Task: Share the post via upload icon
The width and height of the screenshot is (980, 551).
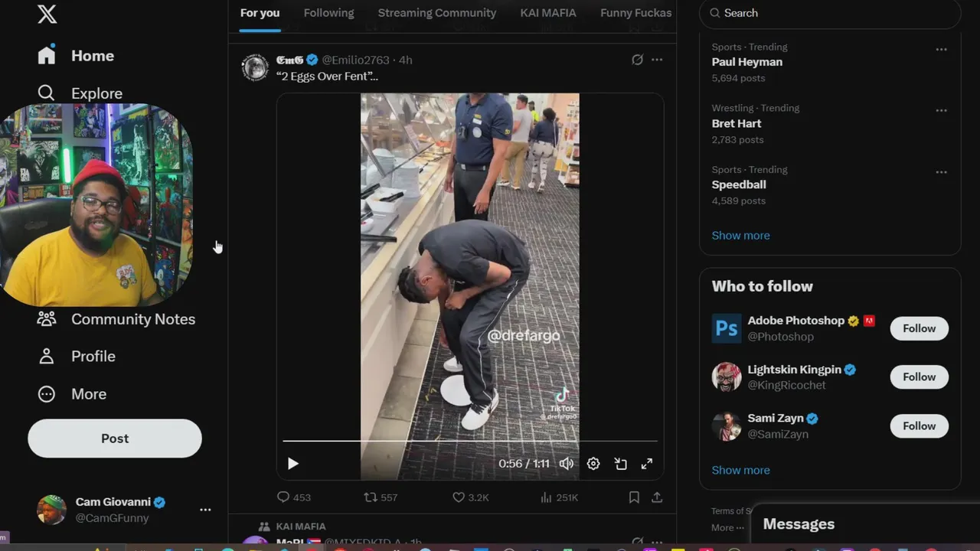Action: pos(657,497)
